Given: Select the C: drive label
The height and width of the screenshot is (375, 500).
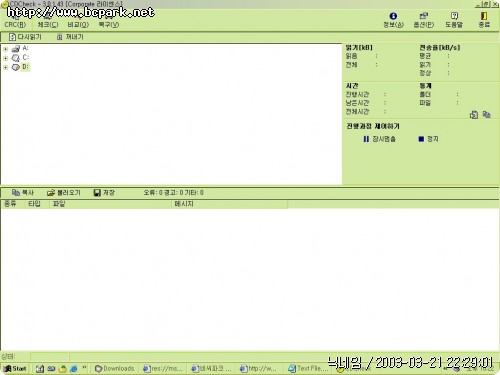Looking at the screenshot, I should [26, 58].
